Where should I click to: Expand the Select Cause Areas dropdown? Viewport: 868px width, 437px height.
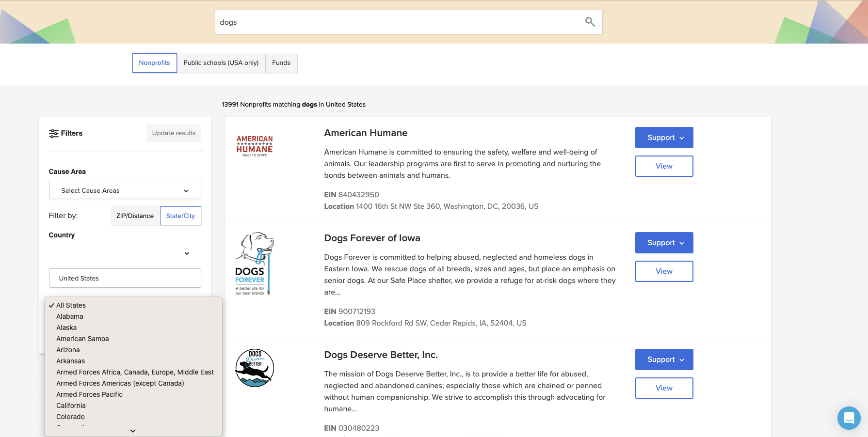click(125, 190)
